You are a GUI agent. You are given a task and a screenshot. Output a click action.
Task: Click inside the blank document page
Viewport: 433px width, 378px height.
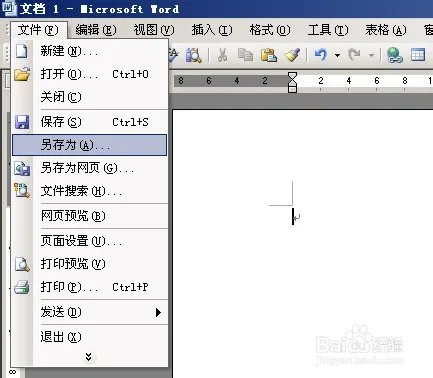303,243
